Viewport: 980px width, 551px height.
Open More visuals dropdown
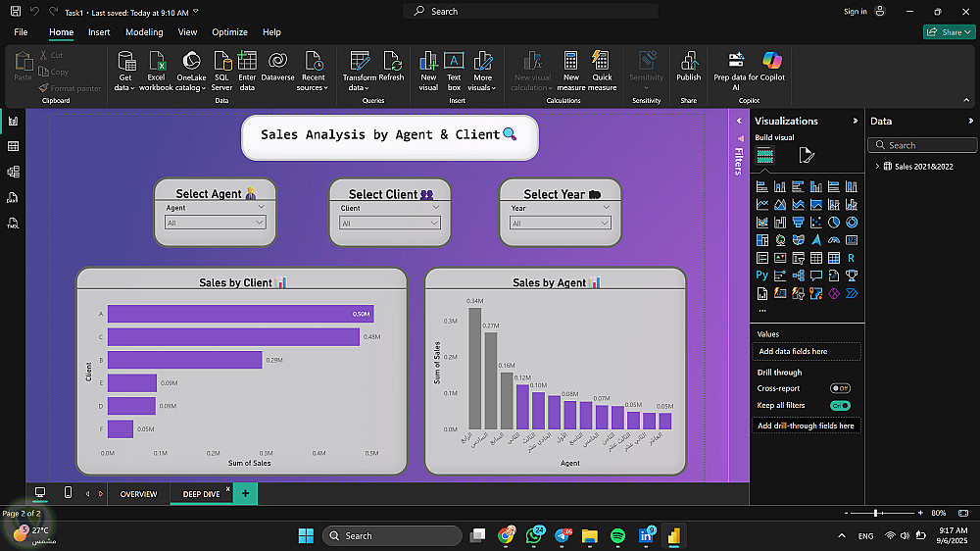[x=482, y=71]
